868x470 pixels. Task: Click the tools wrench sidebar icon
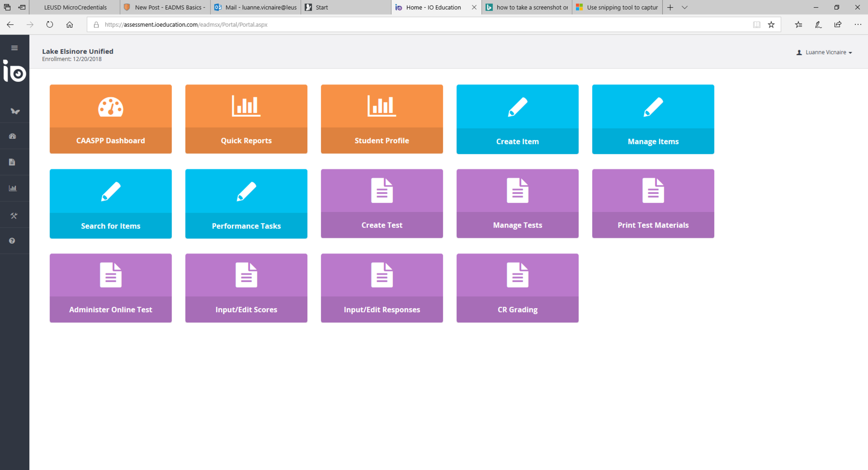tap(14, 216)
